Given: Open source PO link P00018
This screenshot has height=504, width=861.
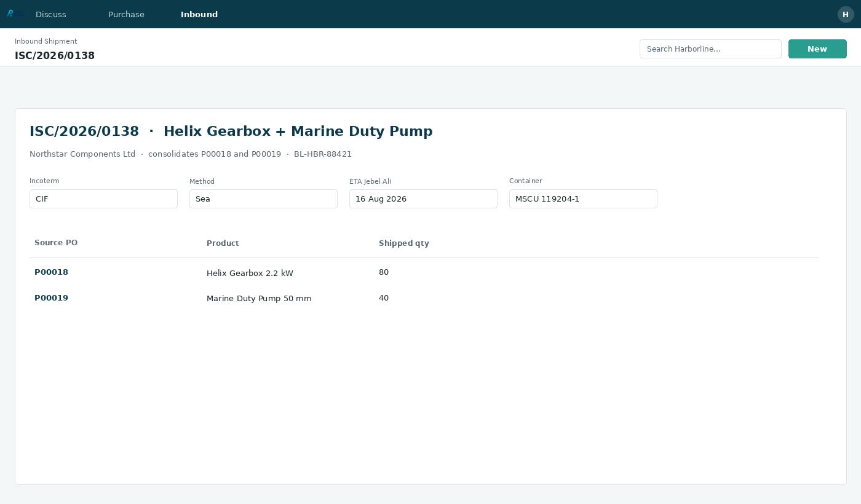Looking at the screenshot, I should (x=51, y=272).
